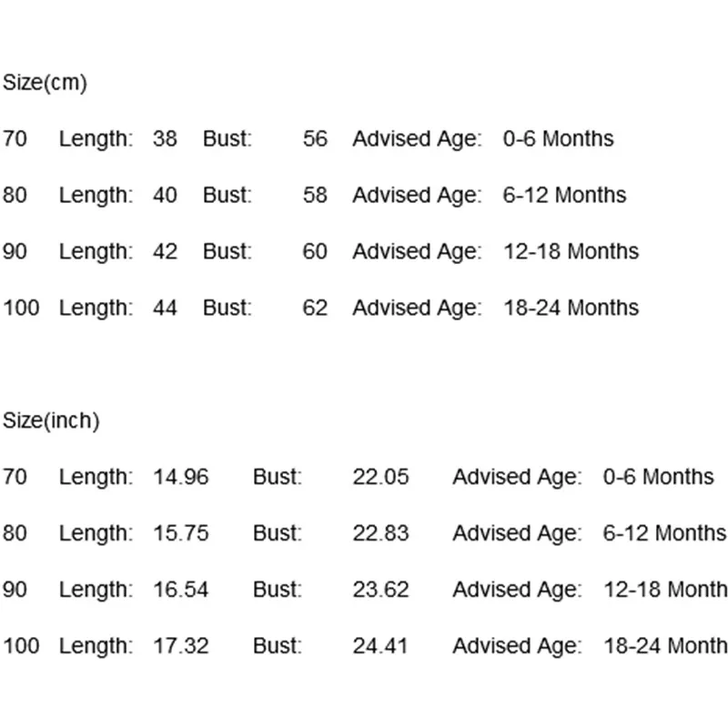Click the inch length value 14.96
The height and width of the screenshot is (728, 728).
[x=181, y=477]
